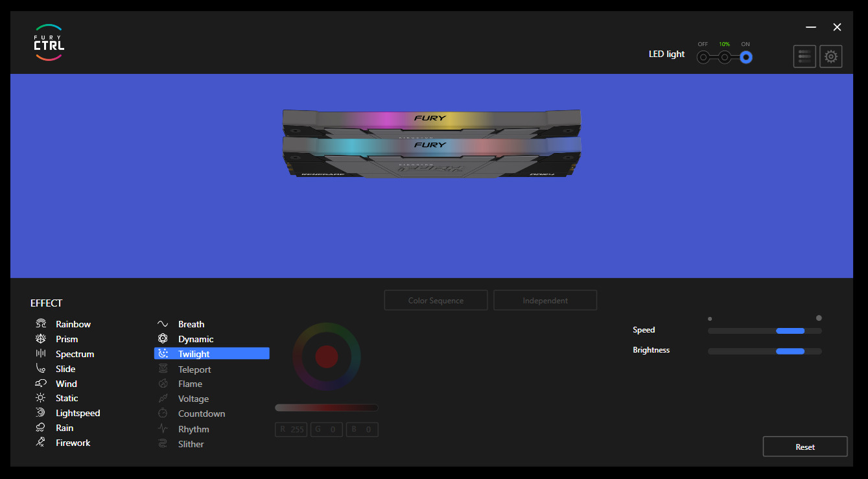Click the color shade gradient bar
Screen dimensions: 868x479
327,408
